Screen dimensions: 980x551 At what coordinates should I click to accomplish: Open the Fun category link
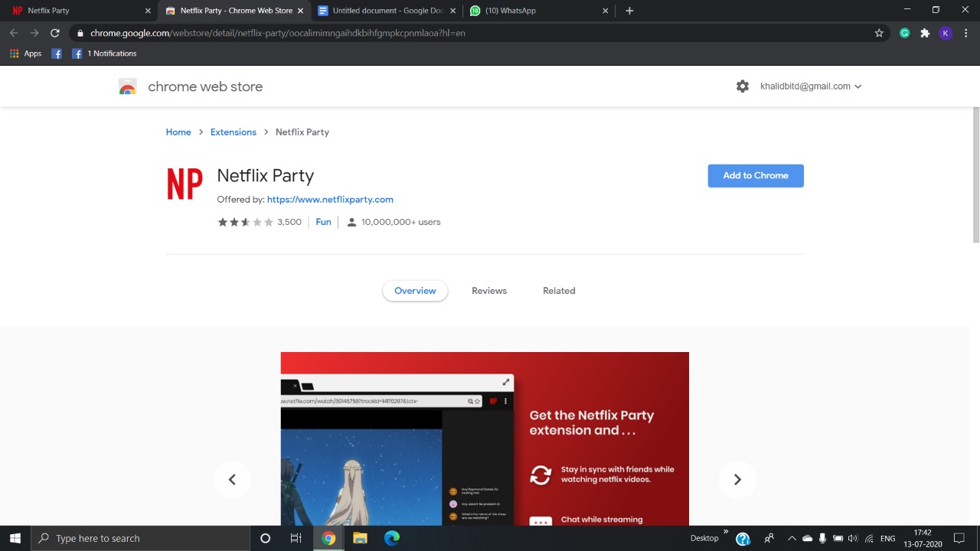pyautogui.click(x=323, y=222)
